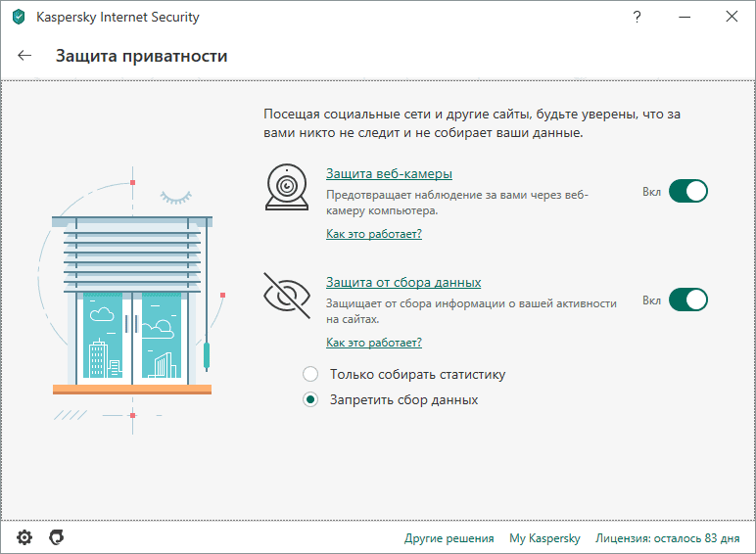
Task: Open 'Как это работает?' under webcam protection
Action: click(x=374, y=234)
